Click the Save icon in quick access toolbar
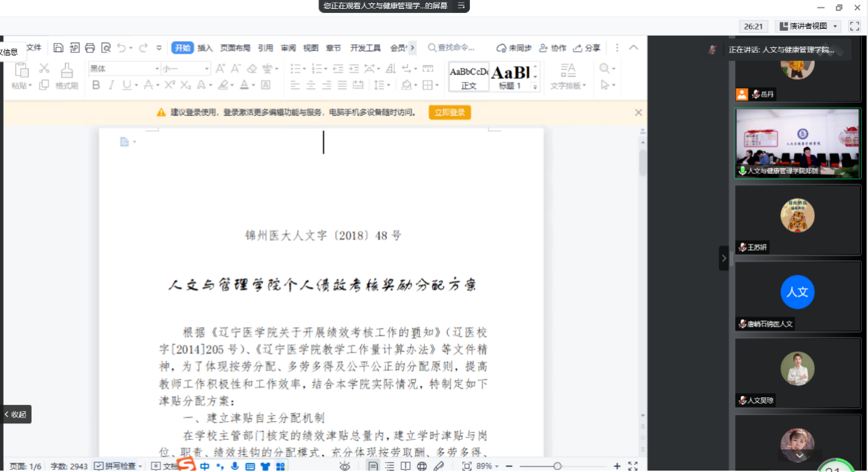The image size is (868, 472). [x=58, y=48]
